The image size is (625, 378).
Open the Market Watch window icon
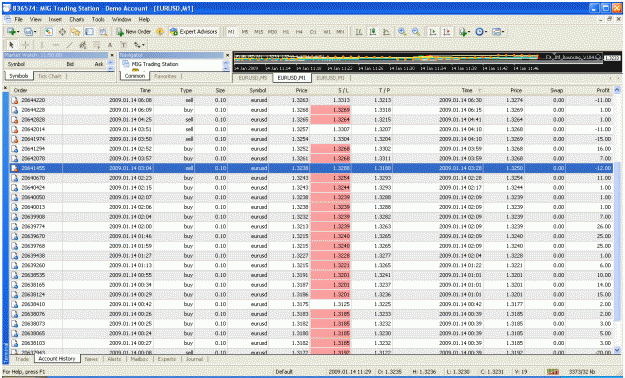click(49, 32)
